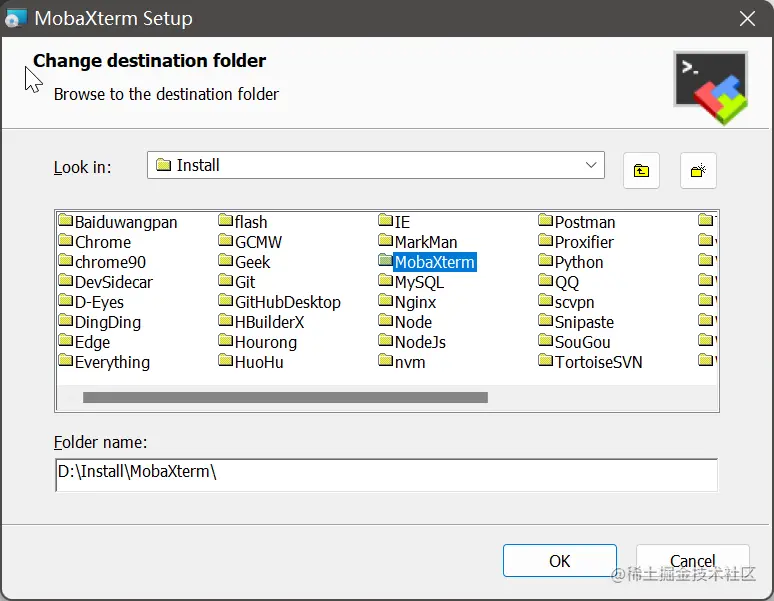The width and height of the screenshot is (774, 601).
Task: Open the Look in dropdown
Action: (x=591, y=165)
